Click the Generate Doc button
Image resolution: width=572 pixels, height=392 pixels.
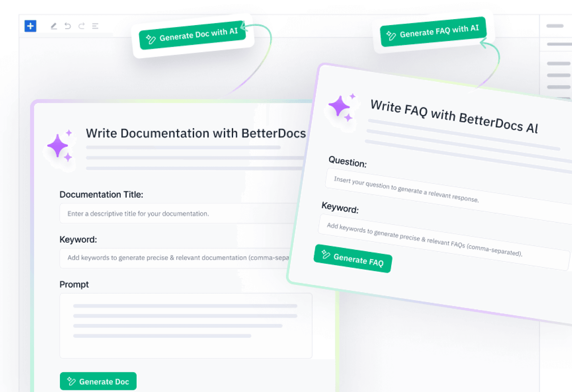point(98,381)
